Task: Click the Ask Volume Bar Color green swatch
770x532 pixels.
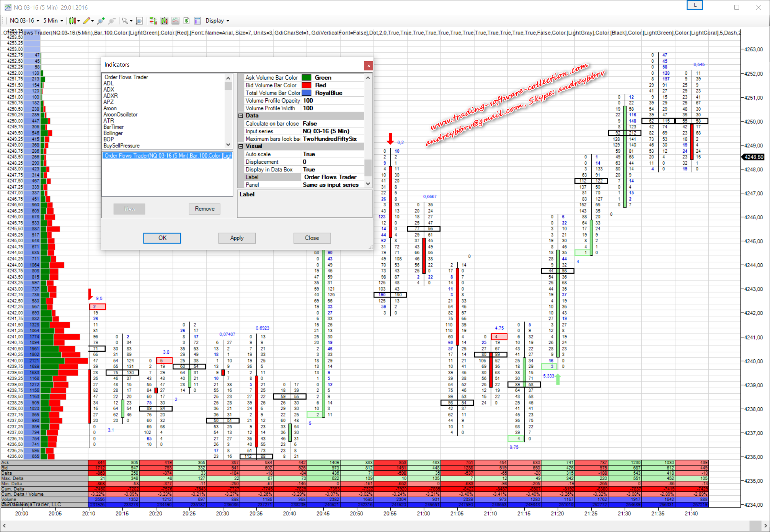Action: [306, 78]
